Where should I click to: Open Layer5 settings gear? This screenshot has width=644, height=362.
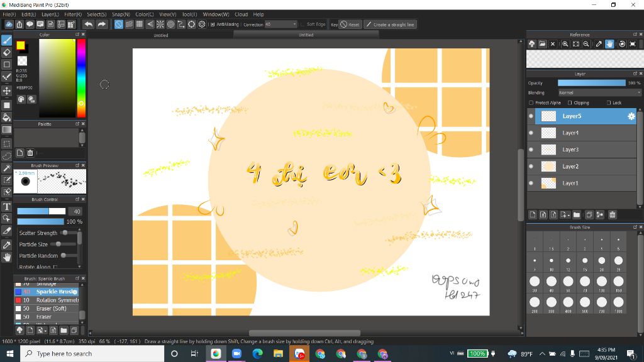[631, 116]
